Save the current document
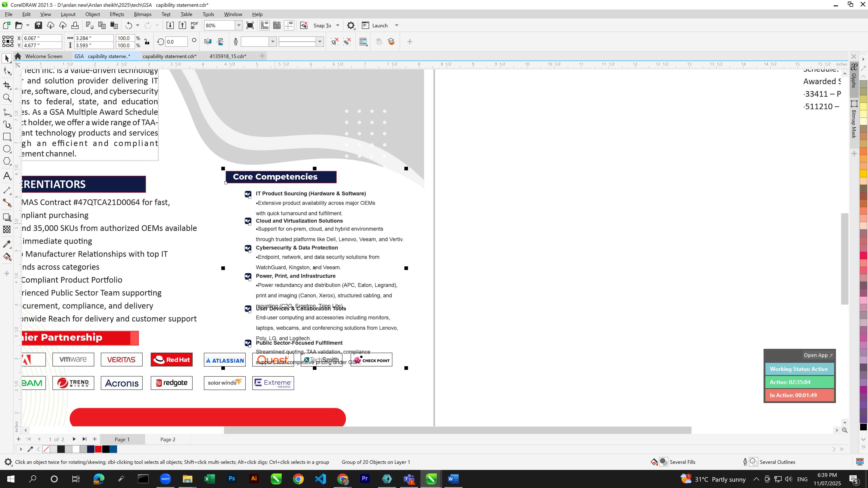The image size is (868, 488). tap(38, 25)
